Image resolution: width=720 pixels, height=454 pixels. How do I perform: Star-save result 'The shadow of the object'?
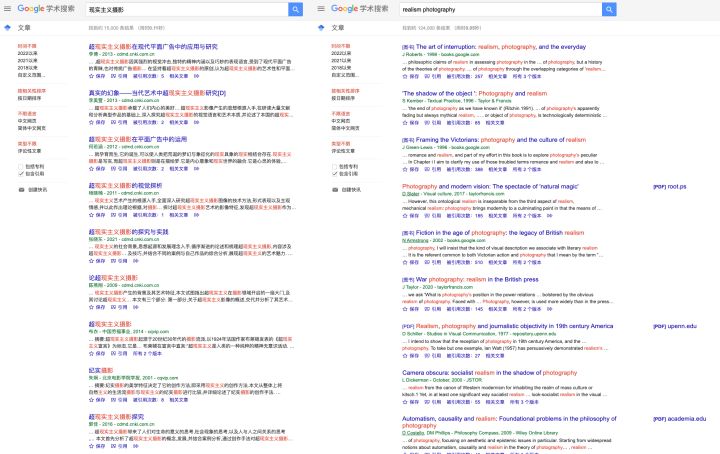tap(405, 123)
